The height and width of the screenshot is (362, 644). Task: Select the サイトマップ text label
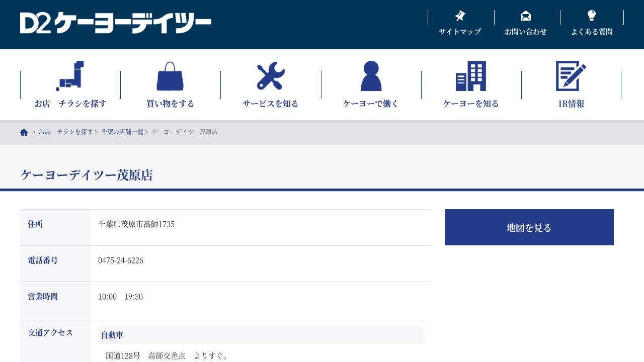pyautogui.click(x=460, y=32)
